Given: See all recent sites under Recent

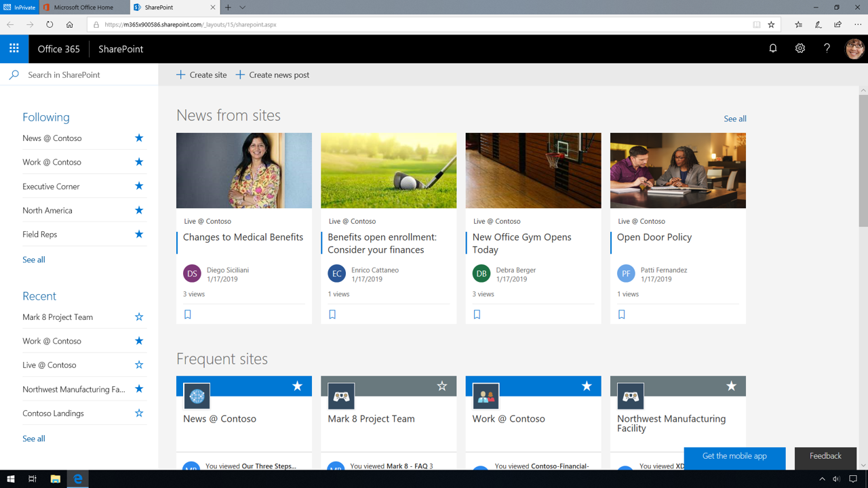Looking at the screenshot, I should tap(34, 439).
